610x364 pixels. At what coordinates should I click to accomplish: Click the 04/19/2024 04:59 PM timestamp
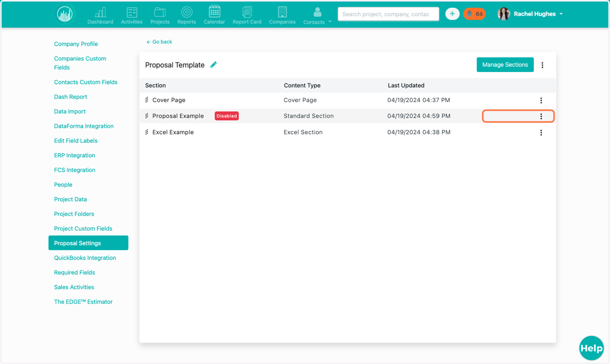(x=419, y=116)
